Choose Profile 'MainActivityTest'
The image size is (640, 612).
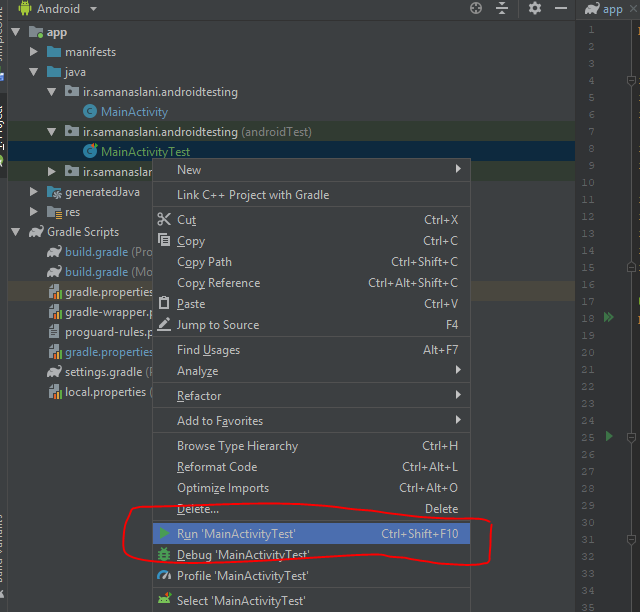[x=312, y=576]
